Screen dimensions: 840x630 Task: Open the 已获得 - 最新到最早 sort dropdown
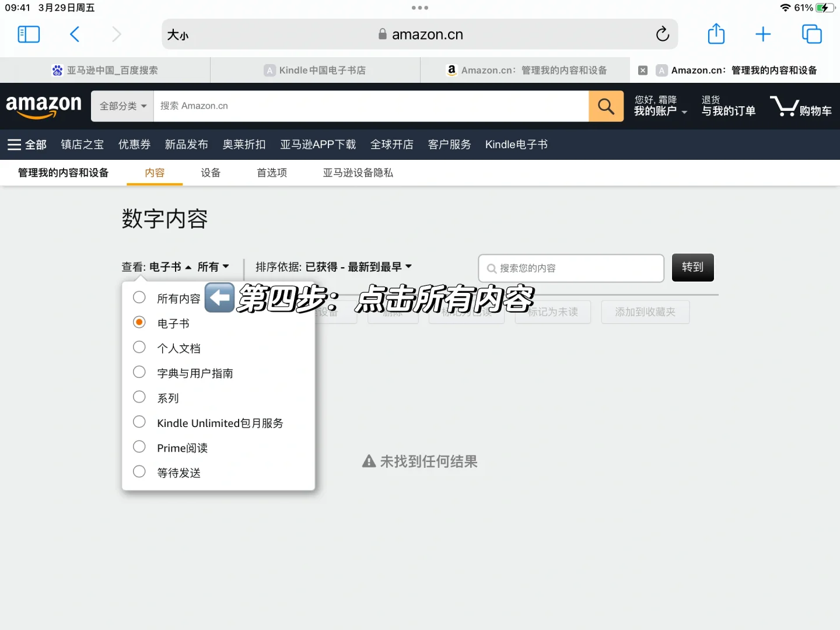(x=359, y=267)
